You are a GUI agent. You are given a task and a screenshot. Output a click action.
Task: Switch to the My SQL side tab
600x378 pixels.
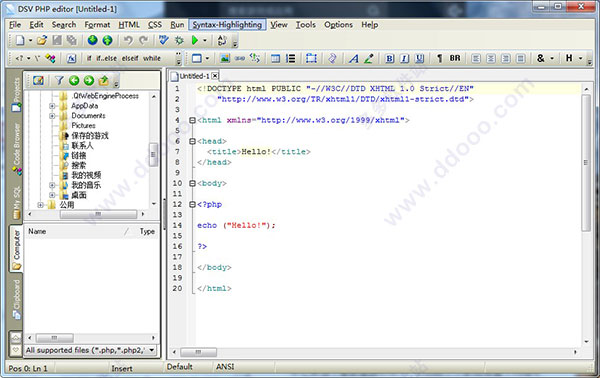click(16, 202)
